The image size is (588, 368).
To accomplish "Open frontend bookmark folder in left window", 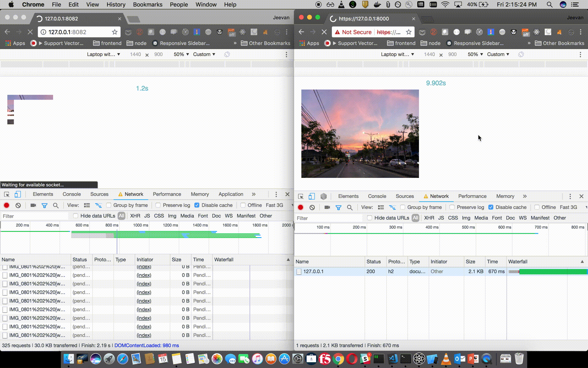I will tap(107, 43).
